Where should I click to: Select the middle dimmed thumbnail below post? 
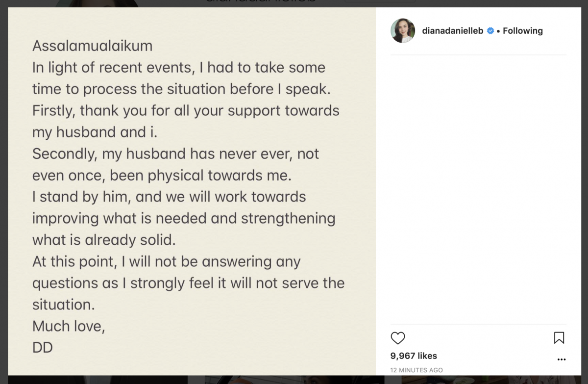pos(294,380)
